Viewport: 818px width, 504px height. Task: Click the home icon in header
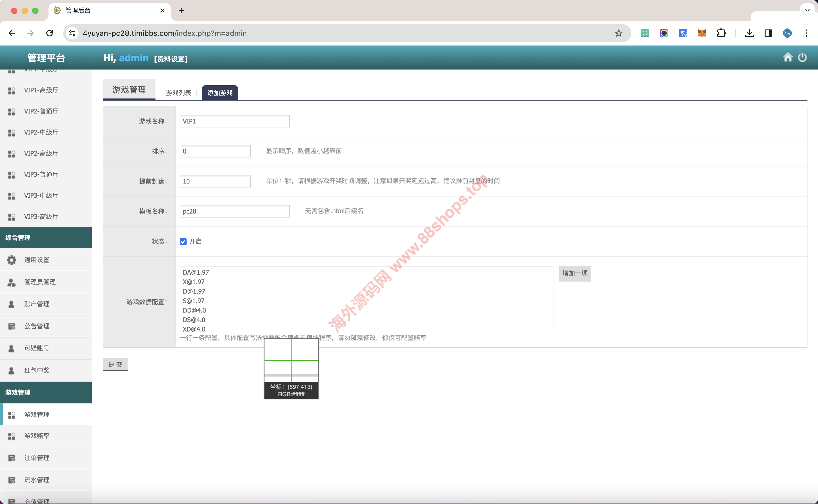pos(788,57)
